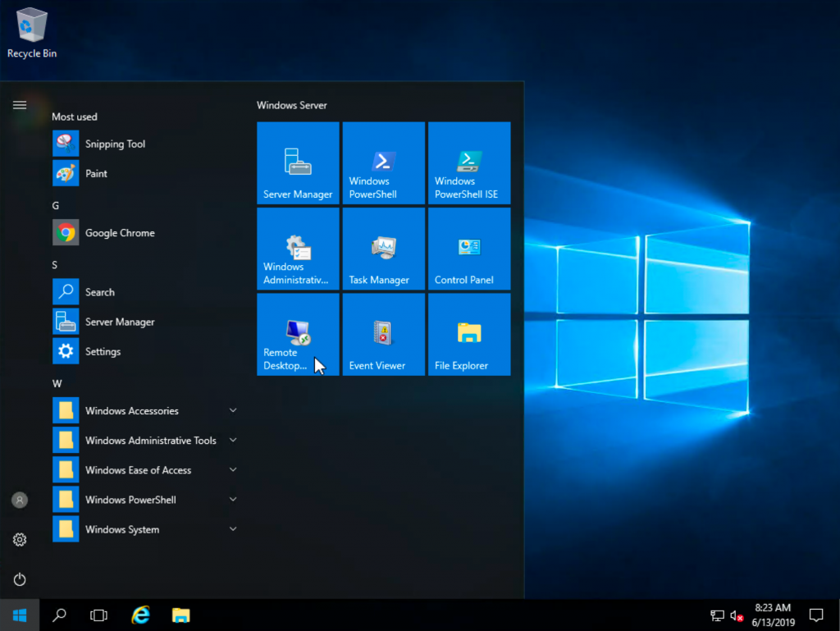840x631 pixels.
Task: Open the Settings gear in Start sidebar
Action: point(20,539)
